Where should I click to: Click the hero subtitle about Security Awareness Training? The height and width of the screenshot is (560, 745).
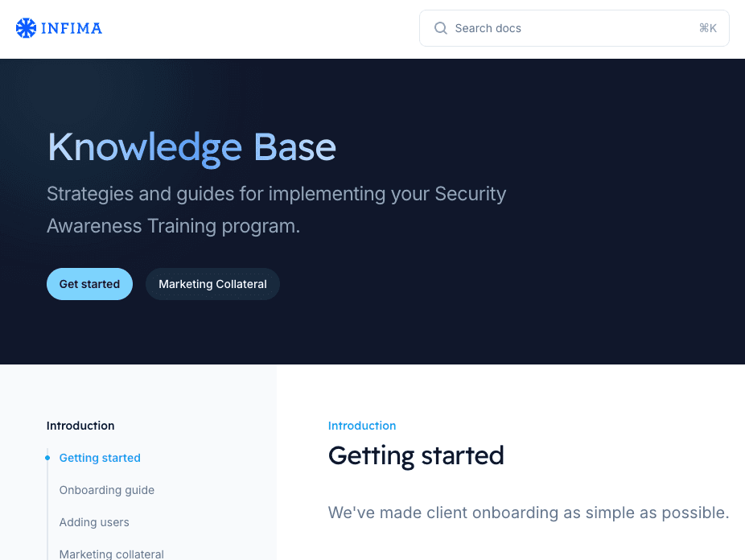click(277, 209)
